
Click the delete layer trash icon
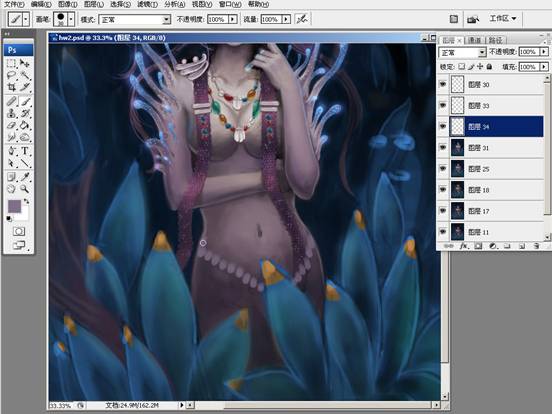tap(536, 246)
